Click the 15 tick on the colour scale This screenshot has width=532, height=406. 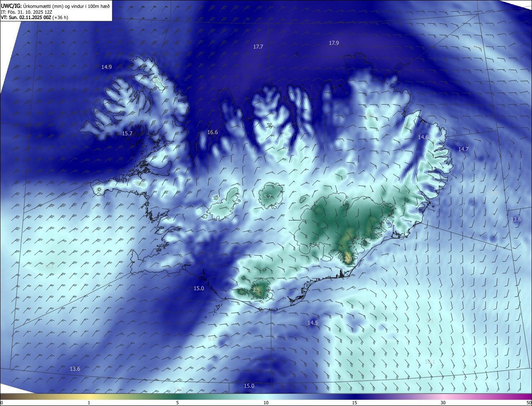coord(355,403)
